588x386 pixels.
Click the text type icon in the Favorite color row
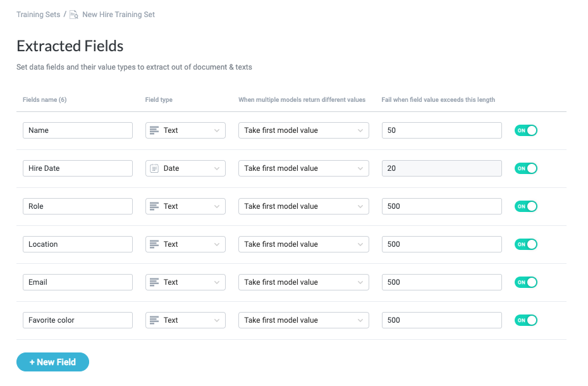click(154, 320)
